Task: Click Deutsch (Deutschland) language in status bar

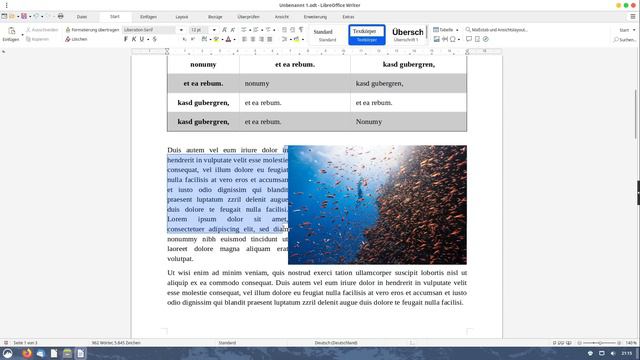Action: click(336, 343)
